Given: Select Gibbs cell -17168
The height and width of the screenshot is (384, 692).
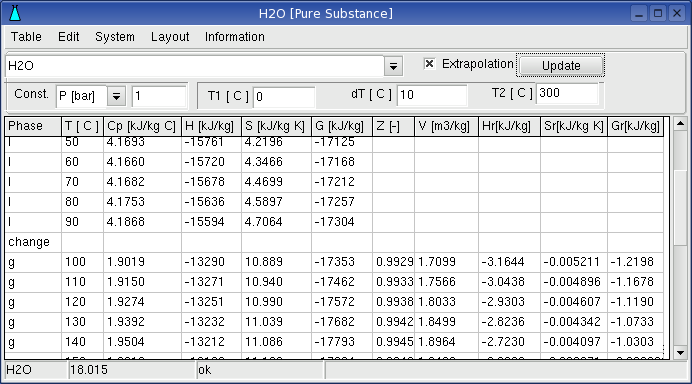Looking at the screenshot, I should point(342,162).
